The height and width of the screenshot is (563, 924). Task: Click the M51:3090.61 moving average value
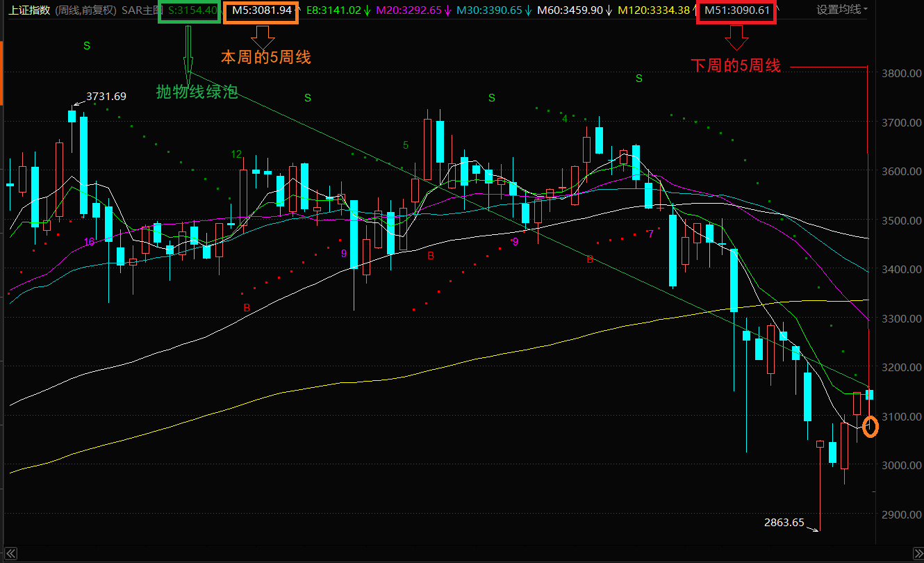[737, 10]
